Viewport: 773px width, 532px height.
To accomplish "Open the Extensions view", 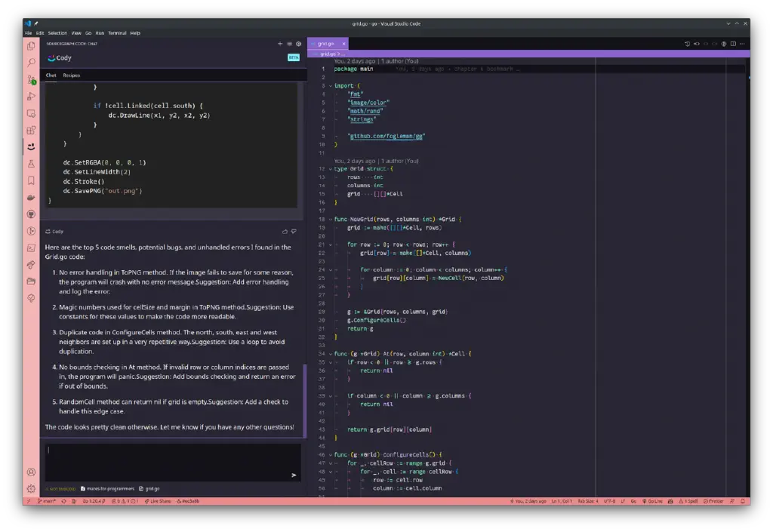I will tap(31, 130).
